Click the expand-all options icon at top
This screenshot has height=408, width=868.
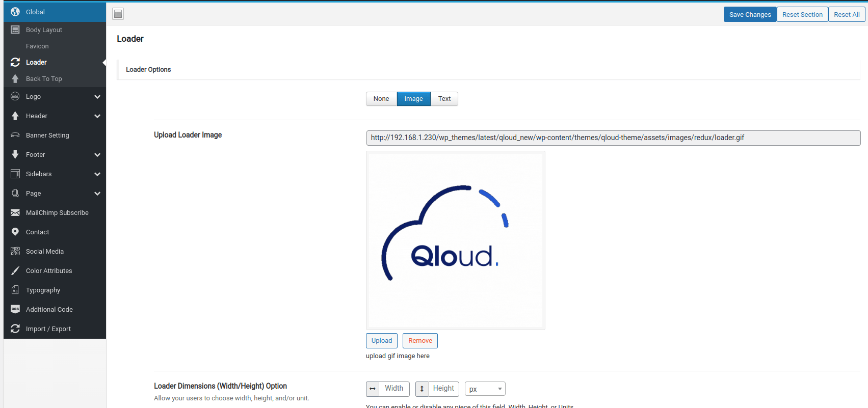(x=118, y=14)
